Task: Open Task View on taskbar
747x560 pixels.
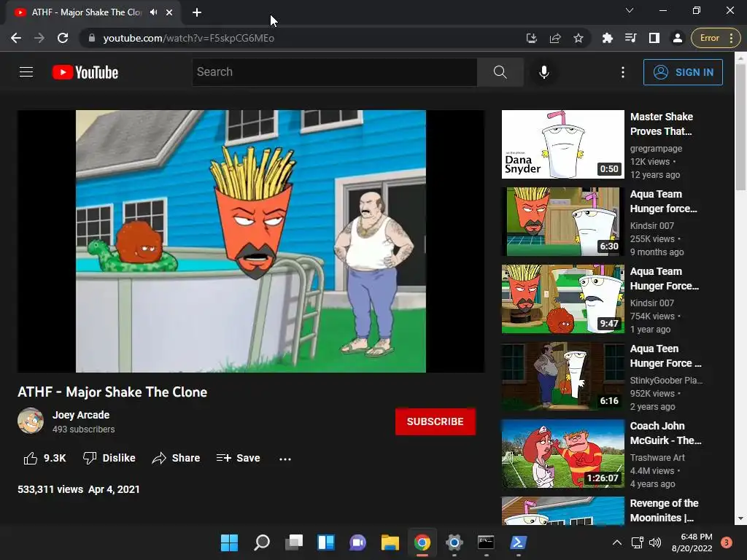Action: tap(294, 542)
